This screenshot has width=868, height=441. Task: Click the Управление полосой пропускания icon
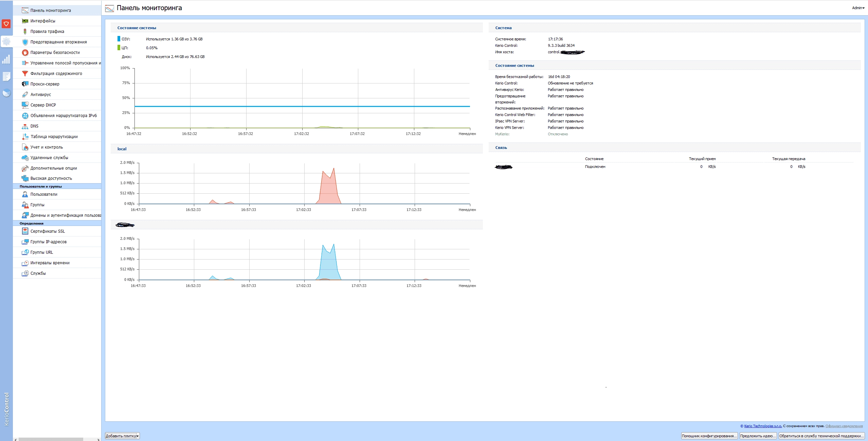pyautogui.click(x=25, y=63)
